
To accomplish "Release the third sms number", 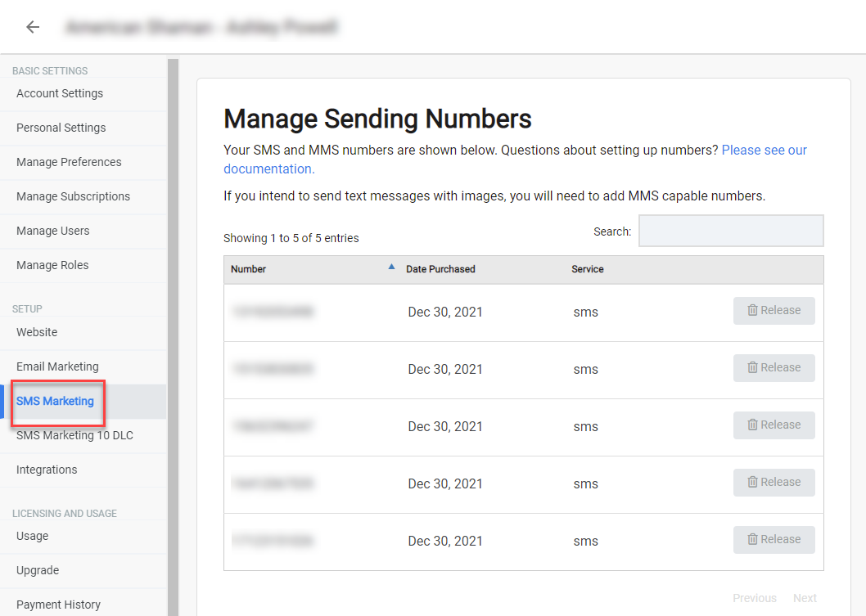I will pos(774,425).
